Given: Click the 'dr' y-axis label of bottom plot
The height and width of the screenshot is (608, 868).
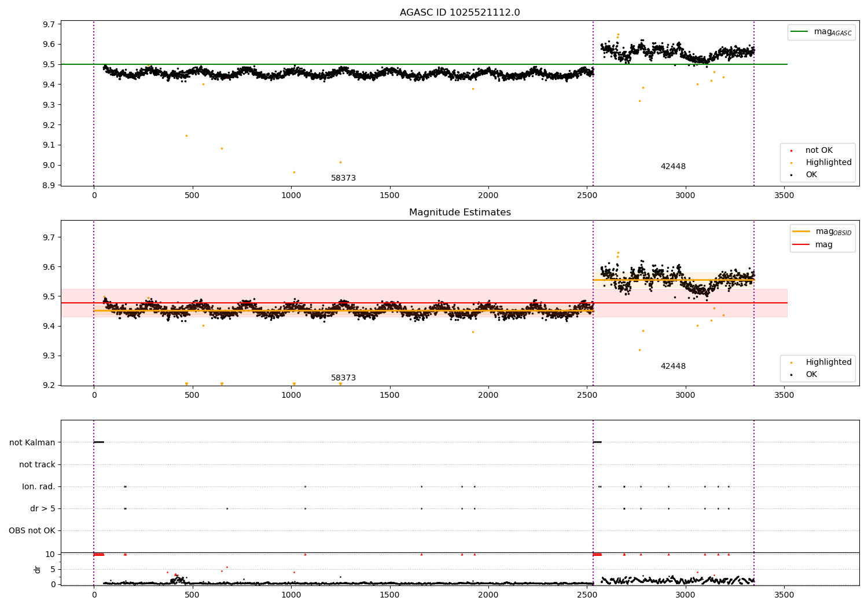Looking at the screenshot, I should (x=38, y=569).
